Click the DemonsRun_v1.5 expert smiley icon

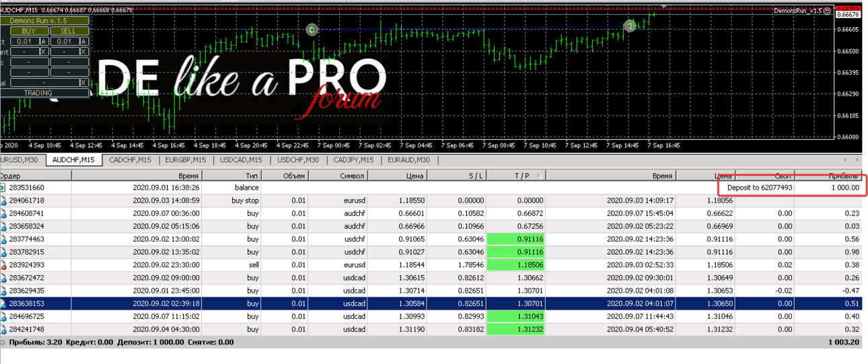(x=827, y=11)
